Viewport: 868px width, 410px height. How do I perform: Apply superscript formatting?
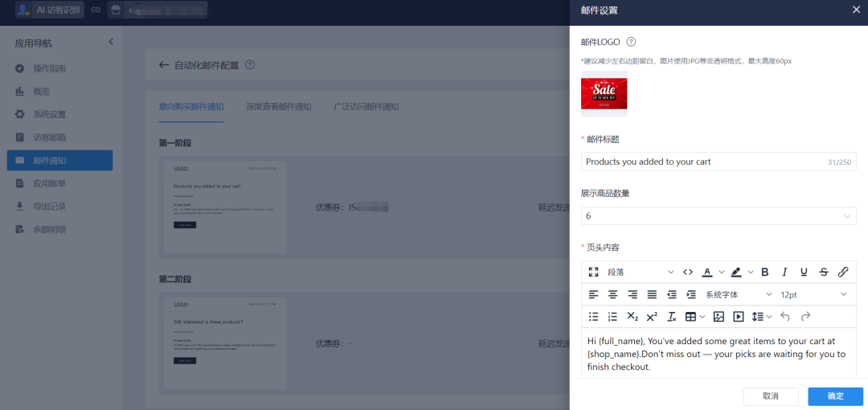point(652,317)
